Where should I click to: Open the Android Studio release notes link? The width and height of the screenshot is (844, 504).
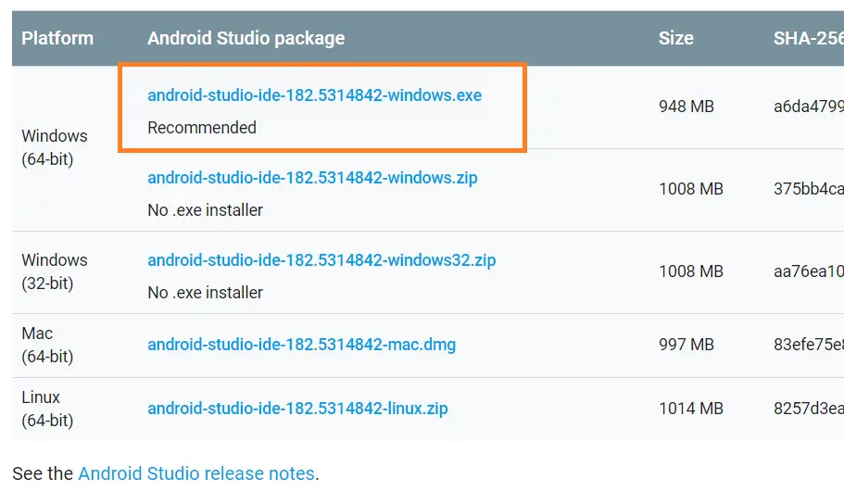click(x=196, y=473)
